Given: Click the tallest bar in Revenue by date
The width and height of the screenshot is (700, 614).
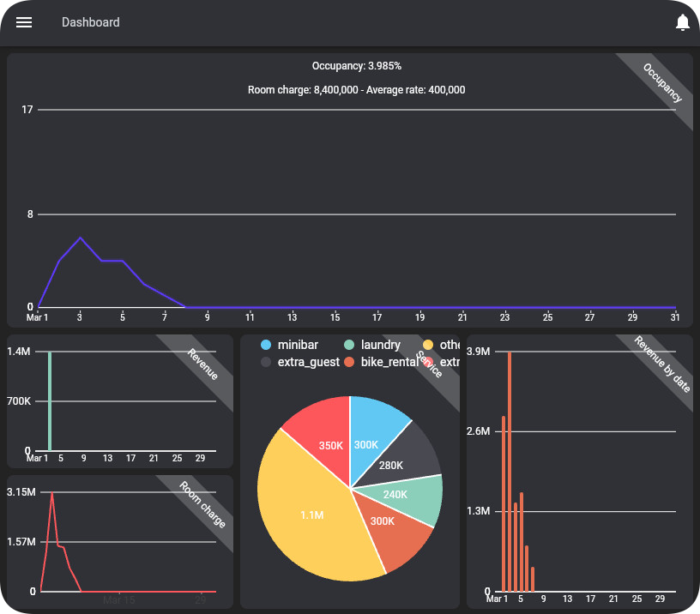Looking at the screenshot, I should [x=510, y=472].
